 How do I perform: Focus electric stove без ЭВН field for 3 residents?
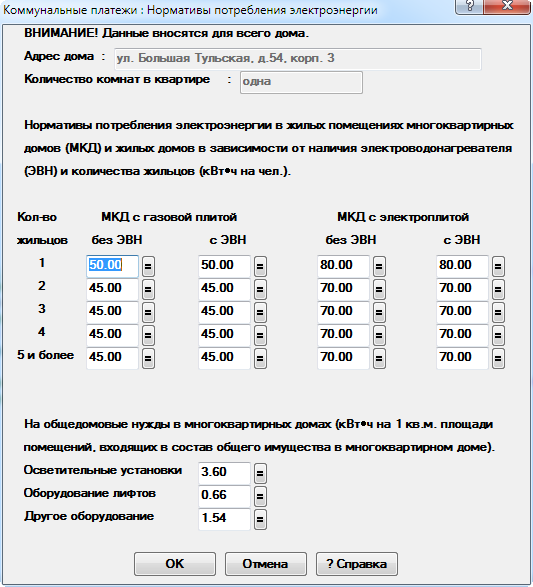coord(343,312)
